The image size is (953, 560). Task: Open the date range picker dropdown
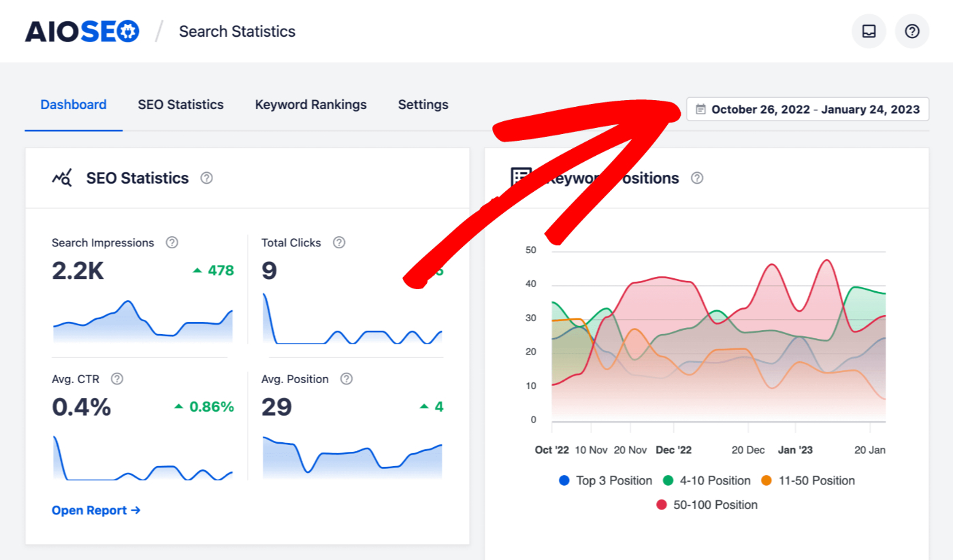tap(807, 109)
